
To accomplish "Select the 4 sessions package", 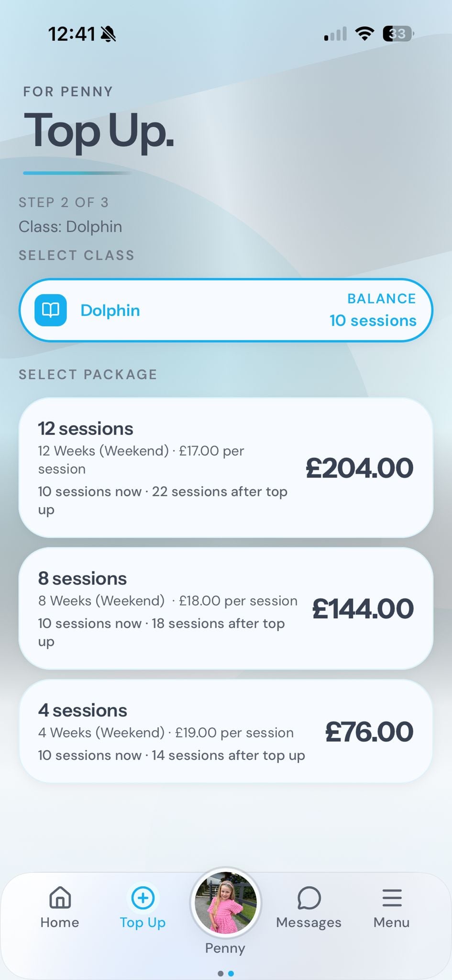I will [226, 731].
